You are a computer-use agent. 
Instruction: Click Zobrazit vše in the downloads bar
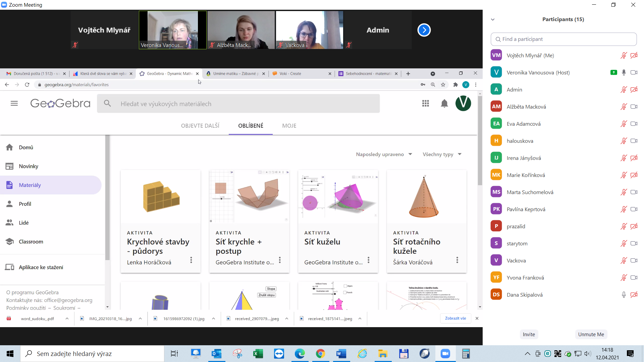click(455, 318)
